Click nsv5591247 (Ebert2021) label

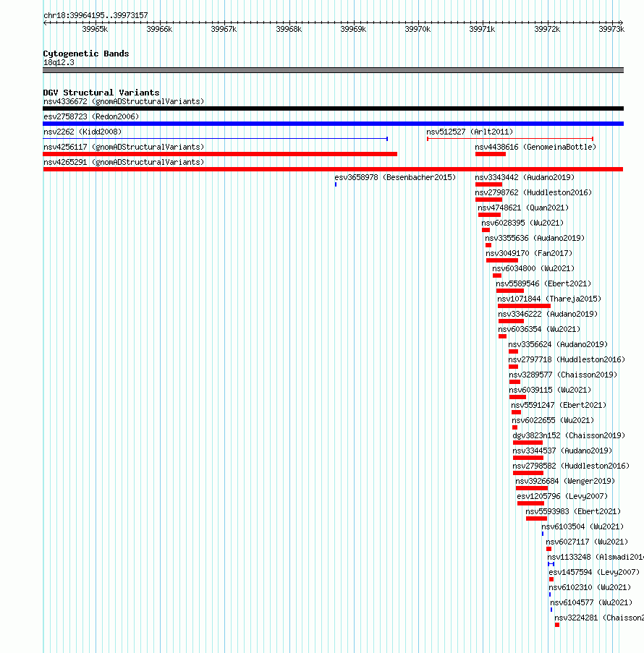click(559, 405)
